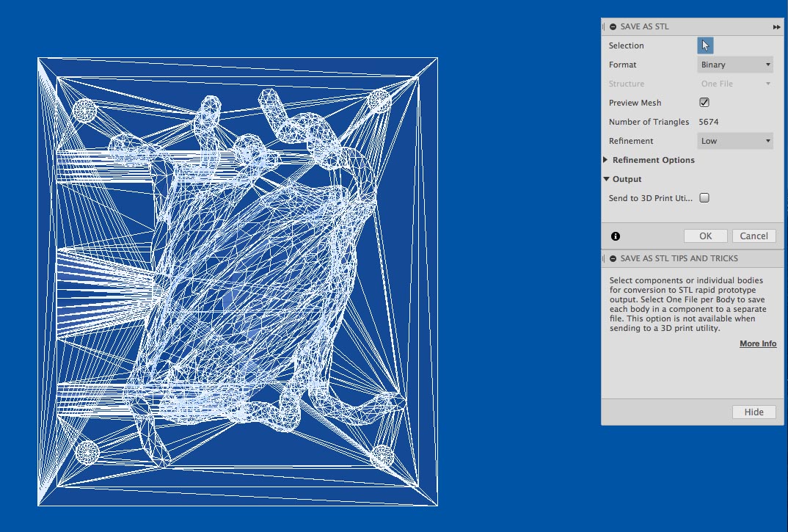Click the Selection cursor button
This screenshot has height=532, width=788.
tap(705, 45)
